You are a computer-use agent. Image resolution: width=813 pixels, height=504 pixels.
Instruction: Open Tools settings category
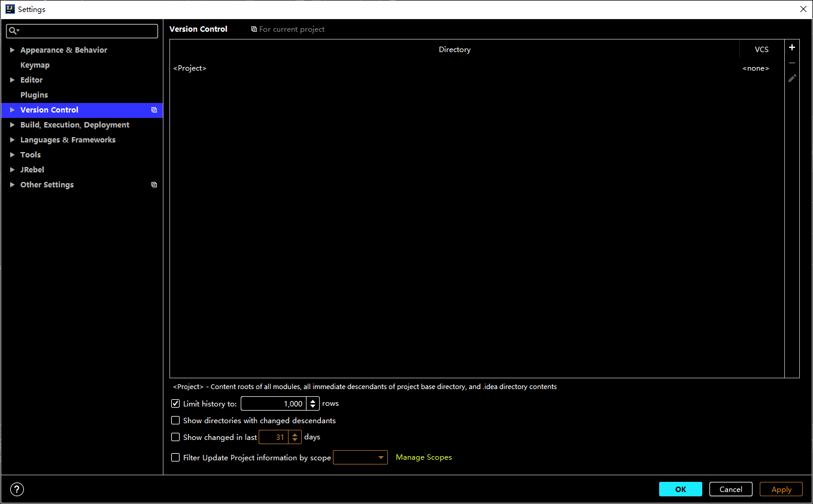point(31,155)
